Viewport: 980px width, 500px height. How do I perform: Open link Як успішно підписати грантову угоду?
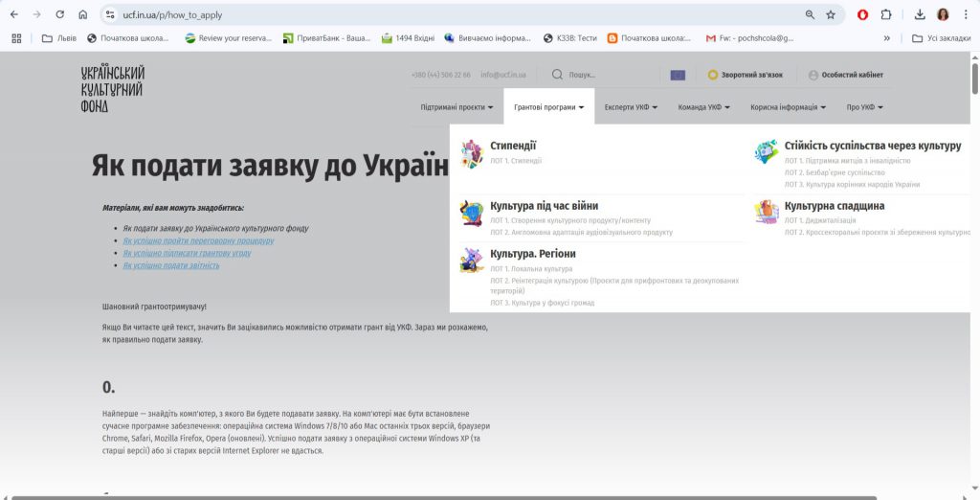[187, 254]
